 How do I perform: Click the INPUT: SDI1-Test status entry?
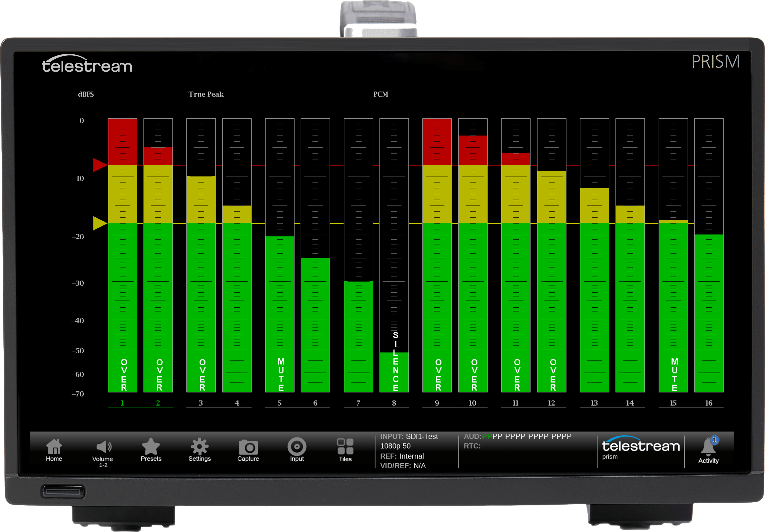[x=409, y=436]
